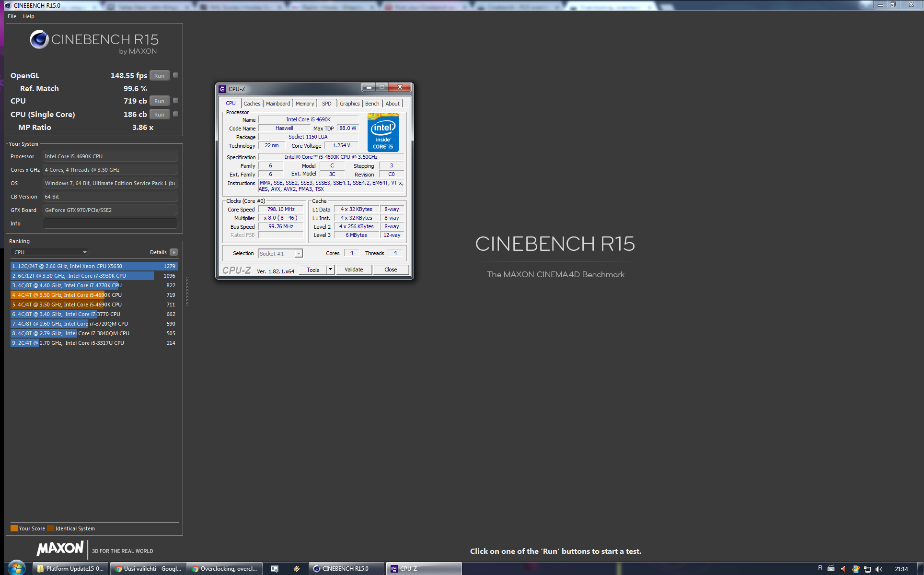Screen dimensions: 924x575
Task: Switch to the Caches tab in CPU-Z
Action: [252, 104]
